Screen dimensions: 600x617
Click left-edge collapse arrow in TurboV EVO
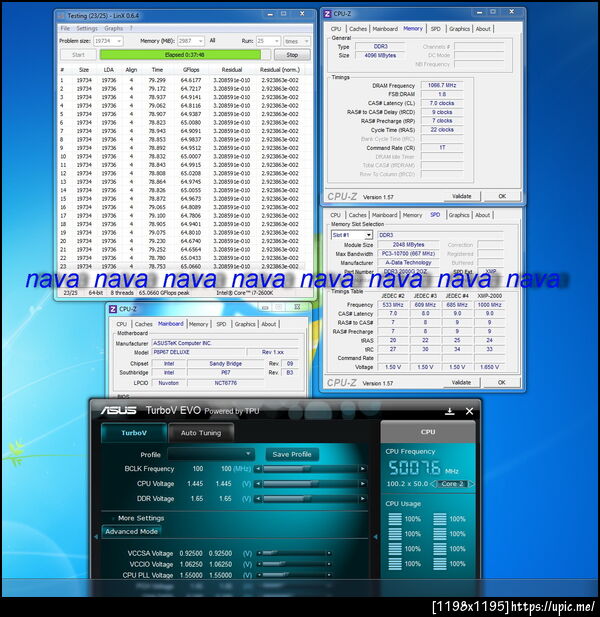96,536
